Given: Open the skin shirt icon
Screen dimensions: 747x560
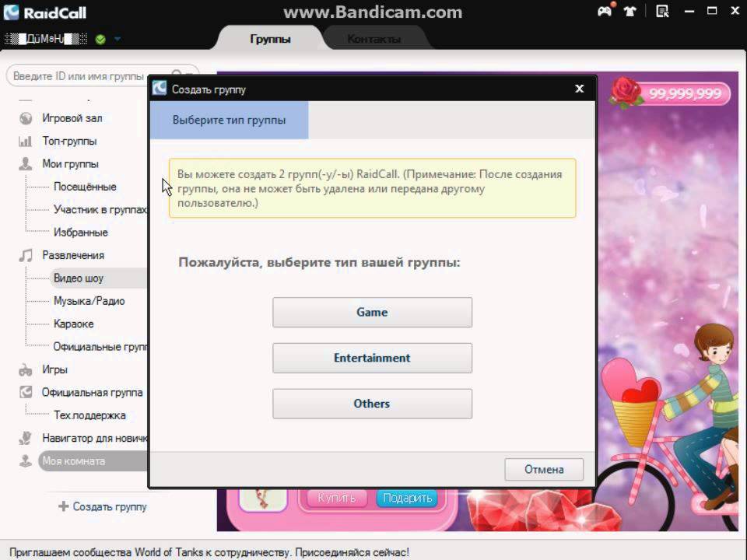Looking at the screenshot, I should point(630,11).
